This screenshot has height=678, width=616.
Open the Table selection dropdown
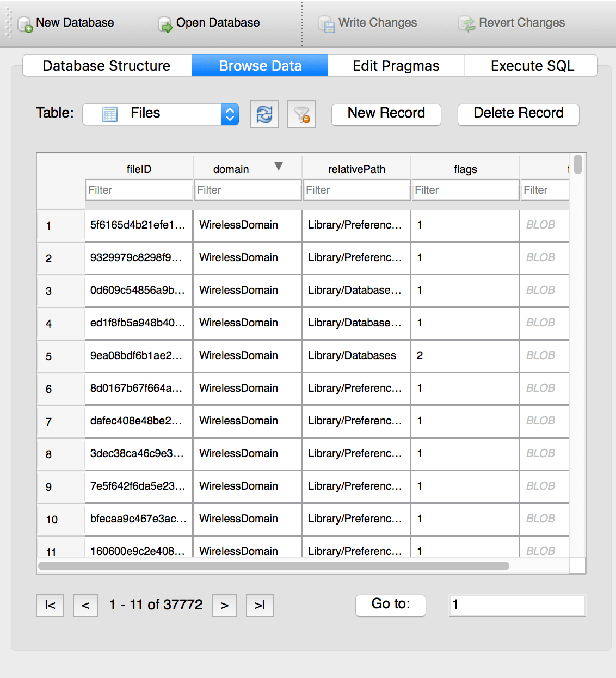[229, 114]
